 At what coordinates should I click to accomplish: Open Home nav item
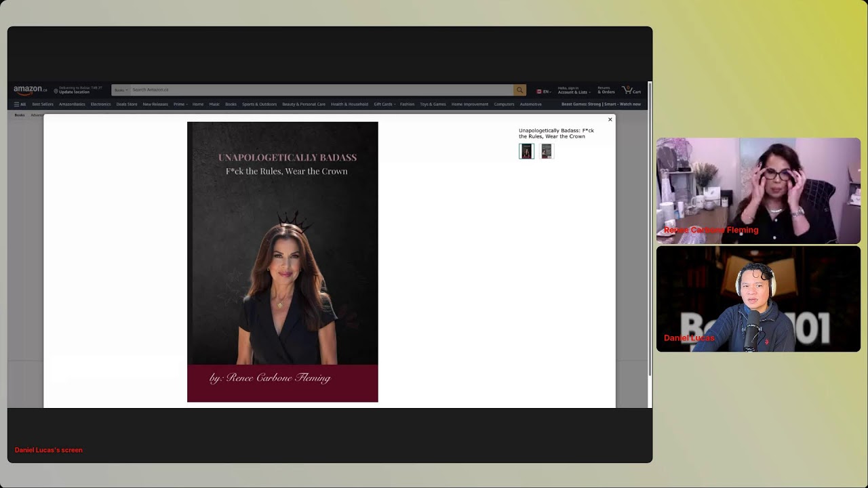(198, 104)
